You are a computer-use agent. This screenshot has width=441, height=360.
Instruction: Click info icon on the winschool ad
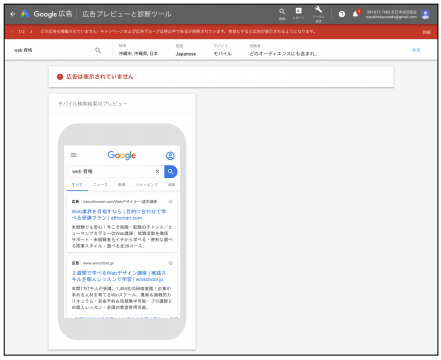(x=170, y=263)
